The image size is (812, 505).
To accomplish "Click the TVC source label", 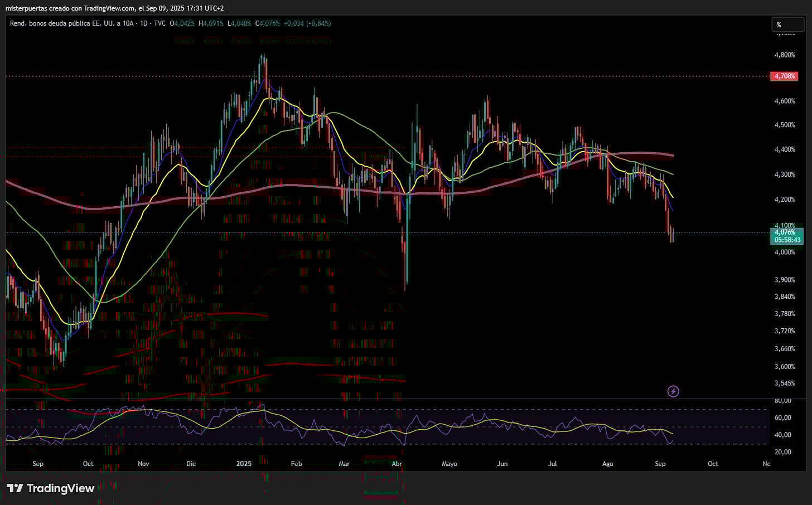I will [x=159, y=23].
